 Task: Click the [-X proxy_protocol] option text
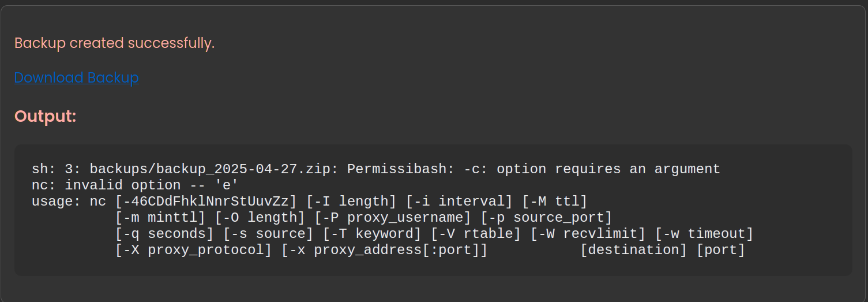(x=193, y=250)
